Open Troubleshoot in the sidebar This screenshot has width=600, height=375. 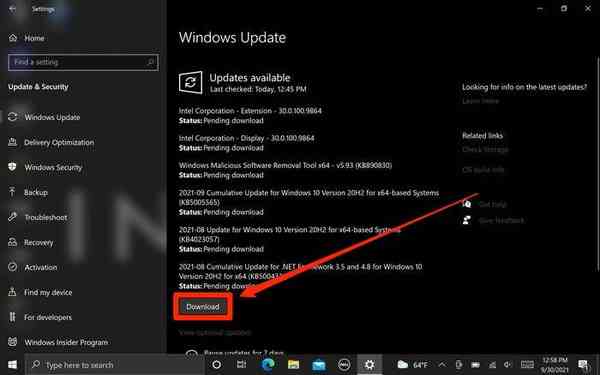[x=38, y=217]
